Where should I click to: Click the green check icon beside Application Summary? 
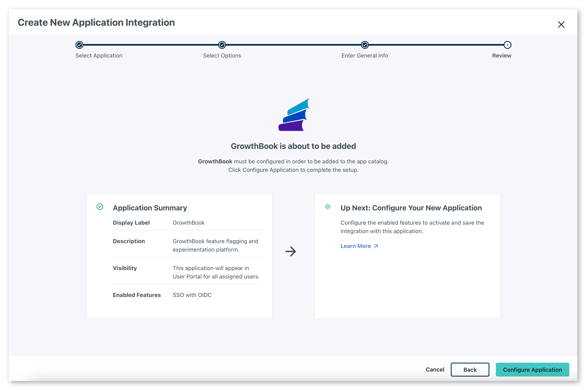[100, 206]
